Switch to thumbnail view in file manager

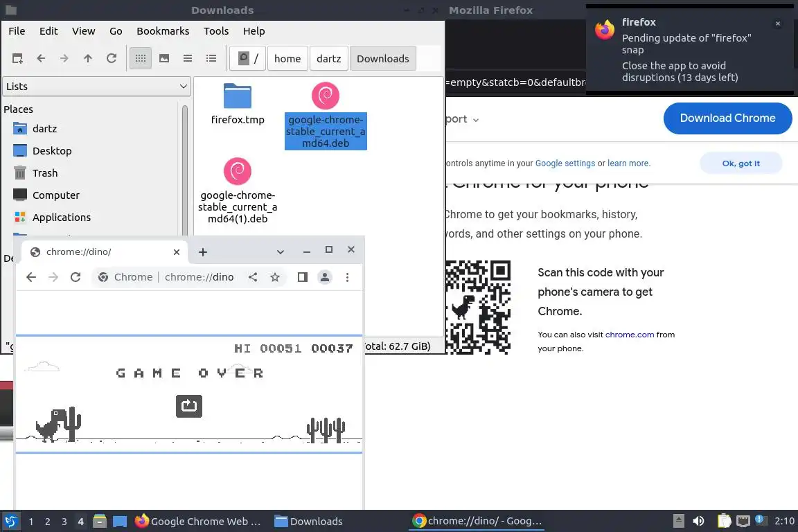point(164,59)
